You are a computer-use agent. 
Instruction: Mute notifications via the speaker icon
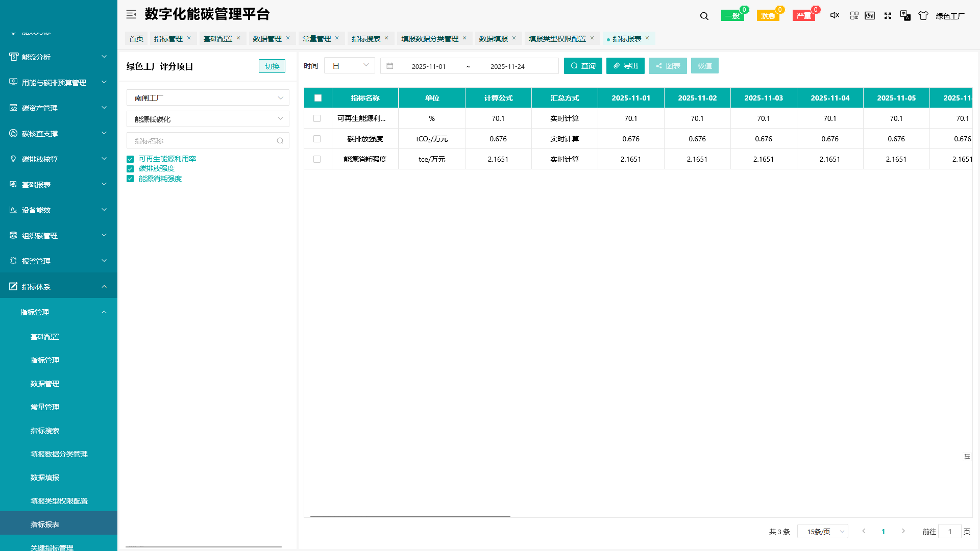click(x=835, y=15)
